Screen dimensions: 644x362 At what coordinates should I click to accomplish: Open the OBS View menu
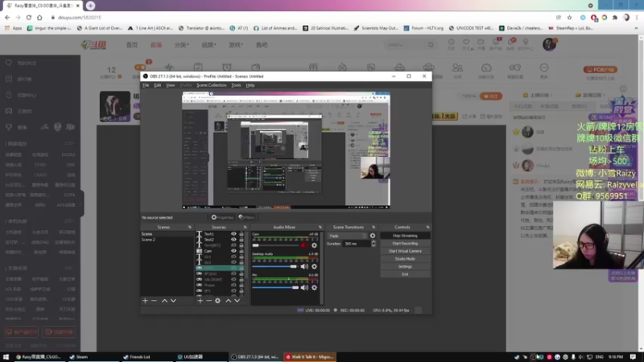point(171,85)
